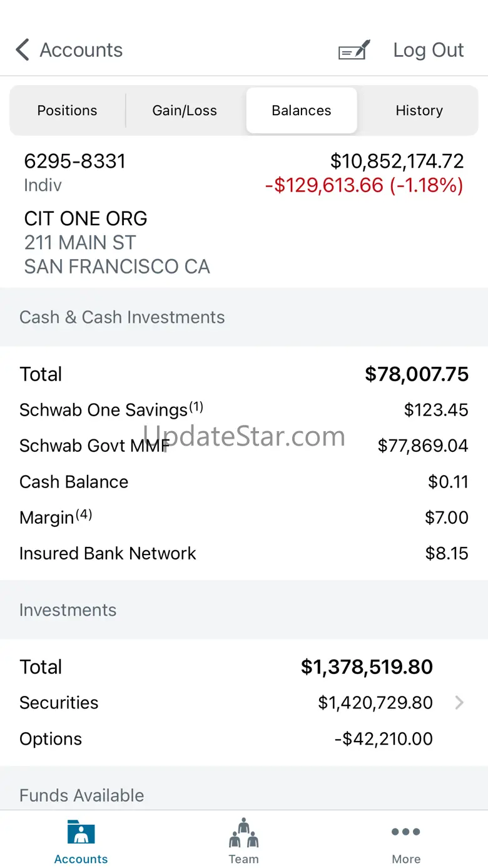Tap Schwab One Savings footnote (1)
The image size is (488, 868).
[196, 407]
